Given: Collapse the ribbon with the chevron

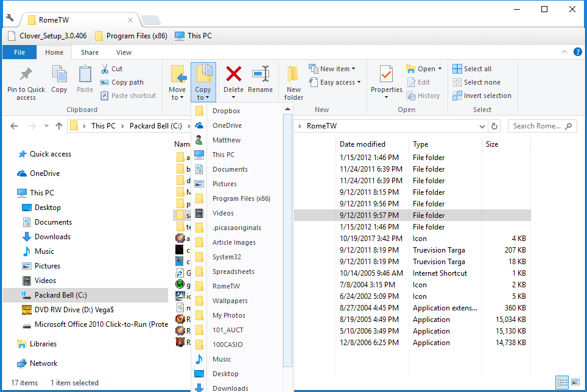Looking at the screenshot, I should (564, 52).
